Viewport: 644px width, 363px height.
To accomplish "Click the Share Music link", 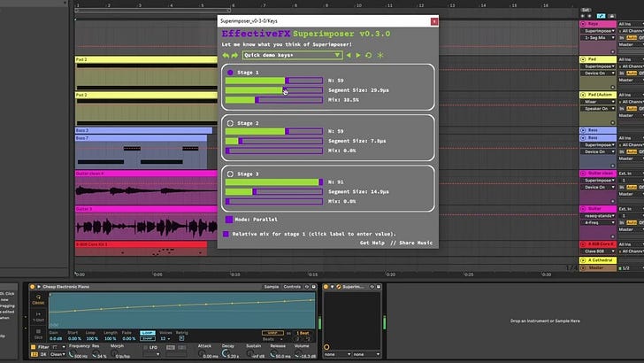I will coord(416,243).
